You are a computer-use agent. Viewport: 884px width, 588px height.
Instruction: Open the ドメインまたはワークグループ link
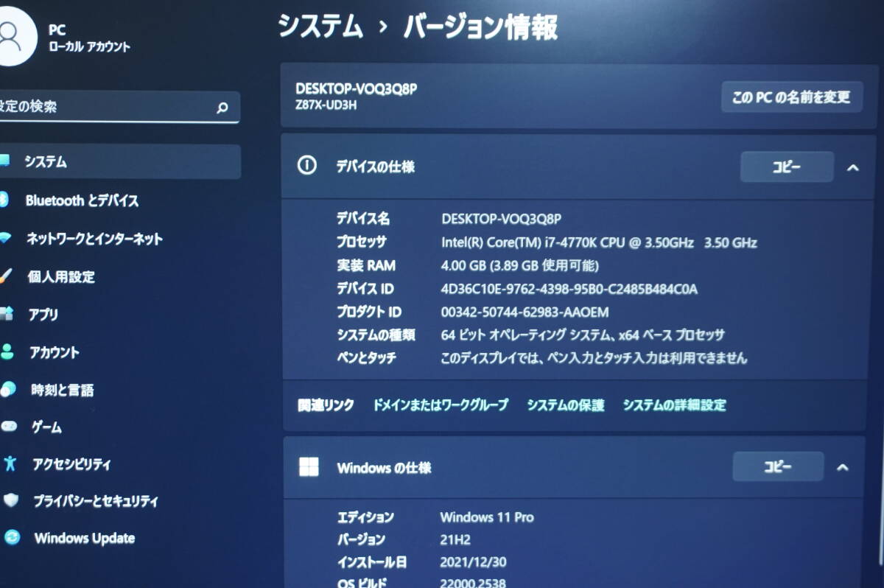click(441, 405)
